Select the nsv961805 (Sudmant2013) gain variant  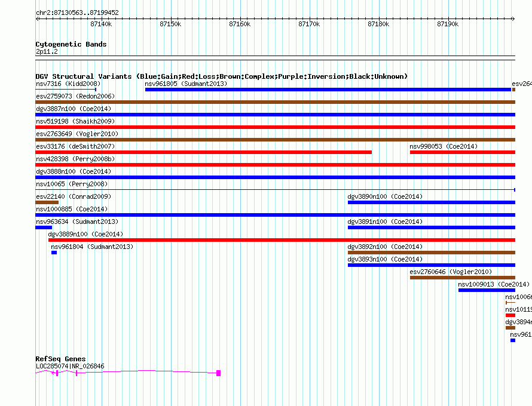(328, 90)
